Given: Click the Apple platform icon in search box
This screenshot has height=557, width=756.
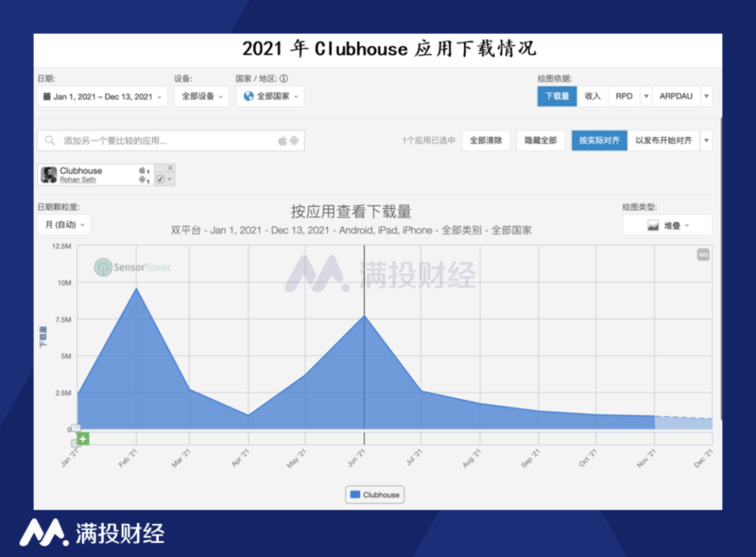Looking at the screenshot, I should (x=283, y=141).
